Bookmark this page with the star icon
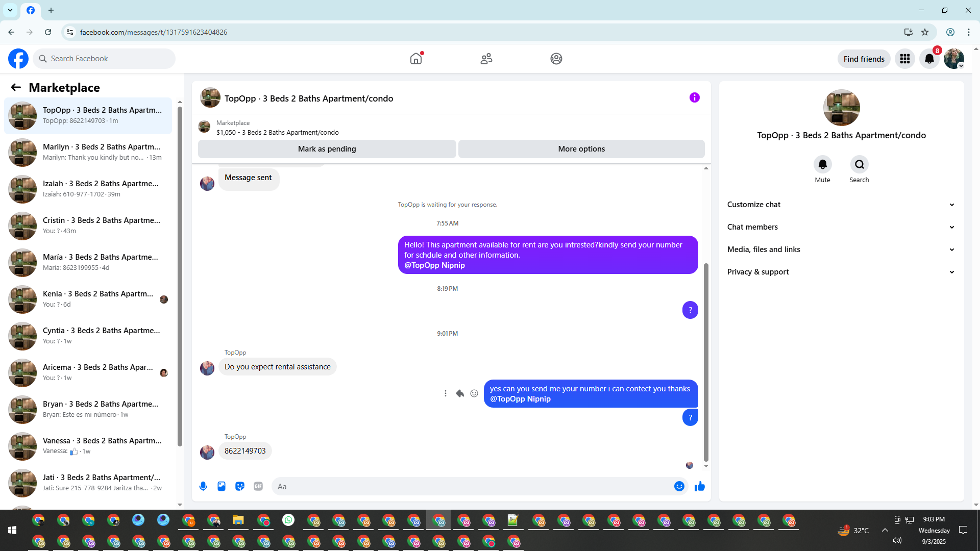 (925, 32)
